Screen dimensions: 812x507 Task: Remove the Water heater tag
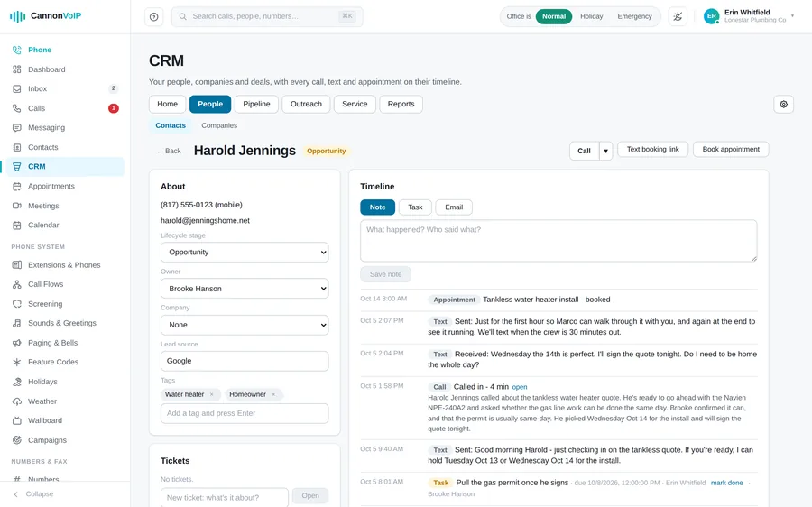(211, 394)
